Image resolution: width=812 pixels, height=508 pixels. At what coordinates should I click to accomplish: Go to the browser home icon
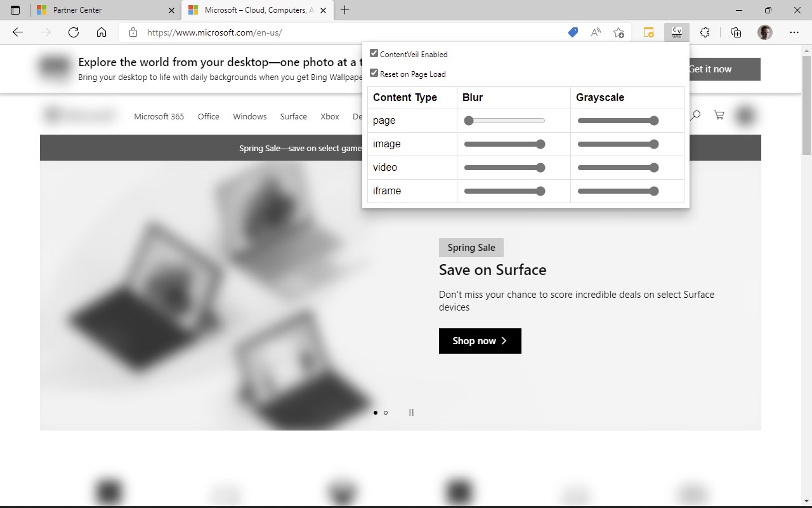101,32
